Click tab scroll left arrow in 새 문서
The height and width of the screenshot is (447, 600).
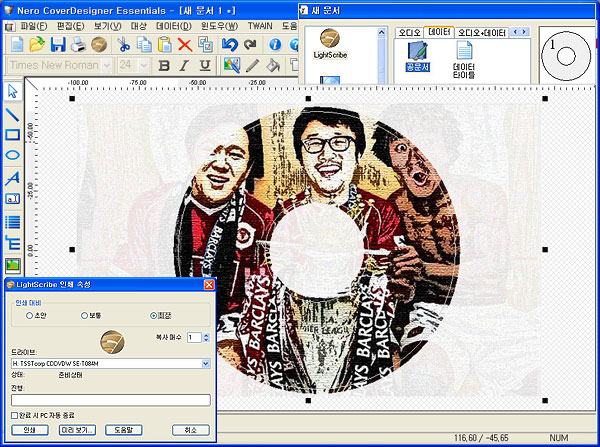coord(515,32)
